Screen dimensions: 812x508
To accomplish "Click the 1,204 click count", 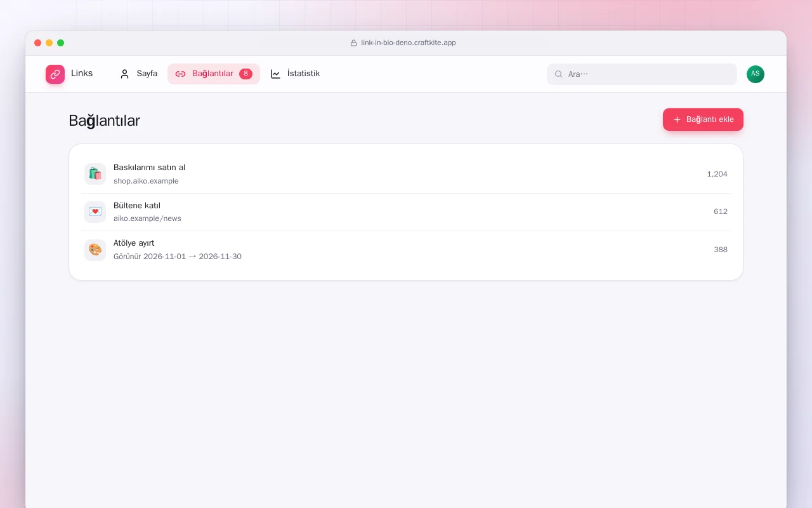I will click(717, 174).
